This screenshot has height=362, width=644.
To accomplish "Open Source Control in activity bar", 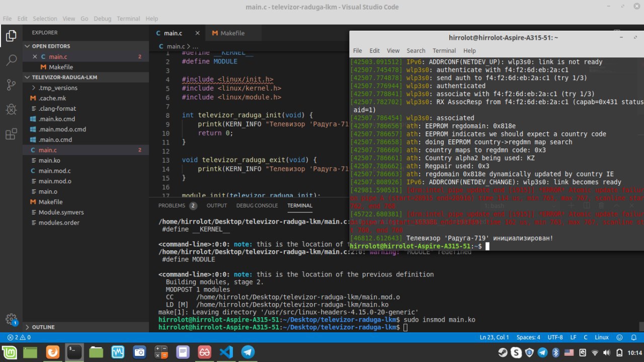I will [x=11, y=85].
